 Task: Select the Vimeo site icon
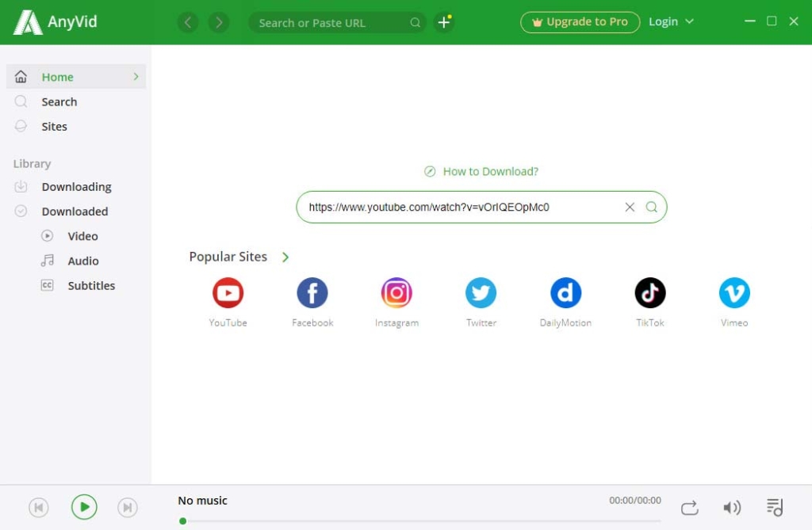coord(733,292)
